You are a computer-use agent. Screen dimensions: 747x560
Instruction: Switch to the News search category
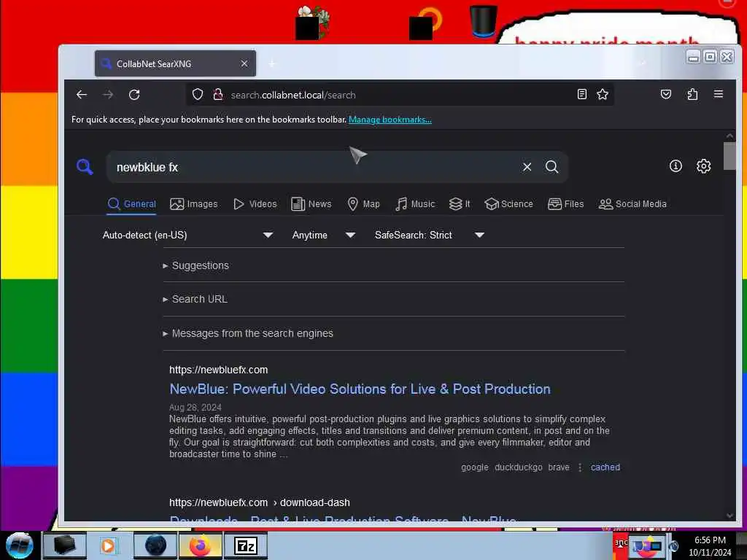311,204
